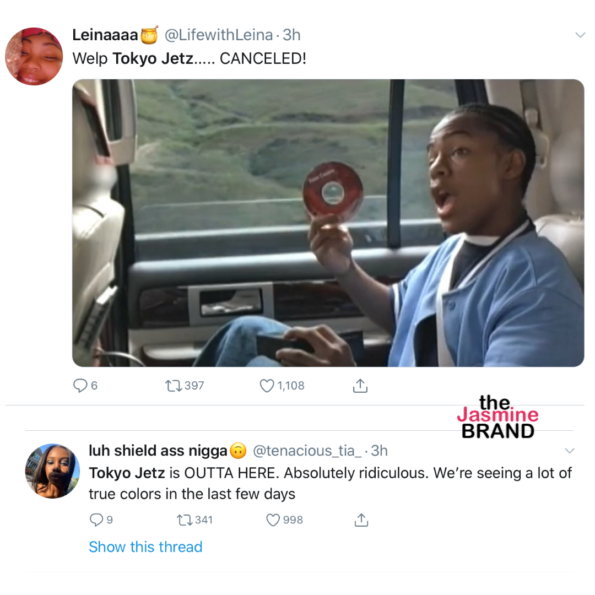
Task: Open Leinaaaa's profile picture
Action: (34, 56)
